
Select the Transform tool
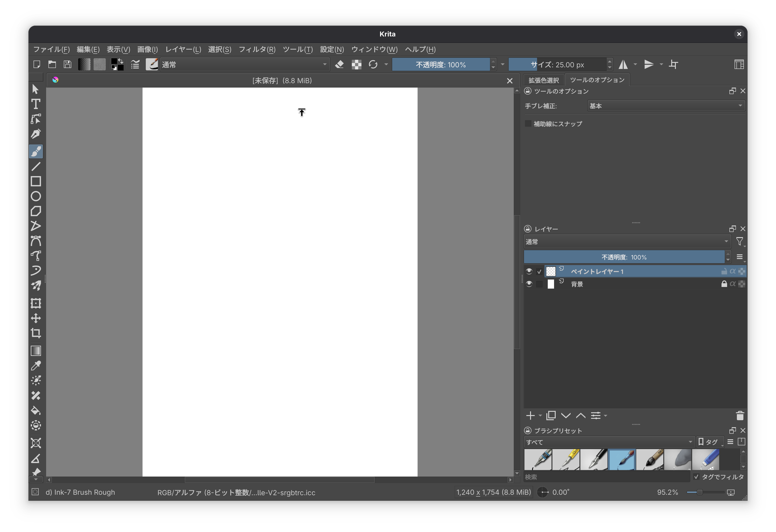tap(36, 303)
